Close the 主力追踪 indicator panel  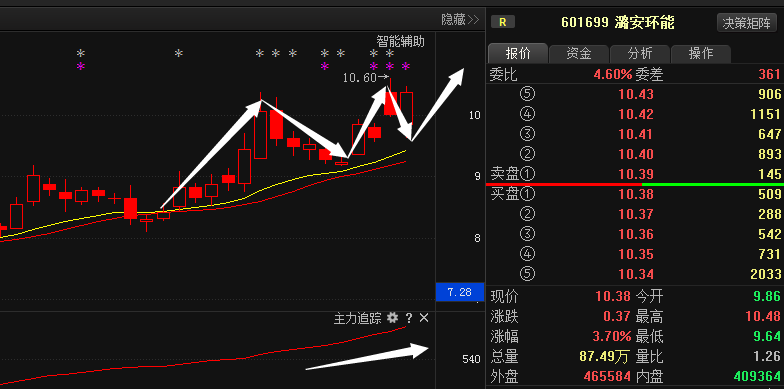424,318
